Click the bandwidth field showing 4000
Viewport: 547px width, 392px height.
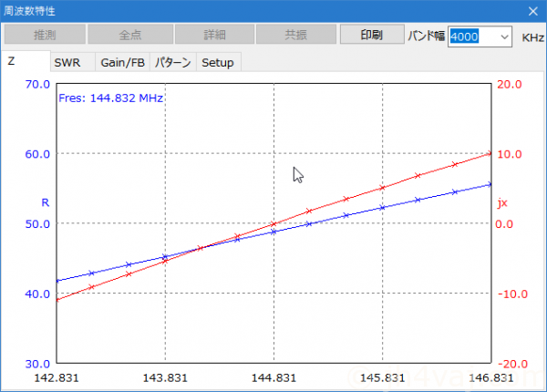(x=471, y=36)
